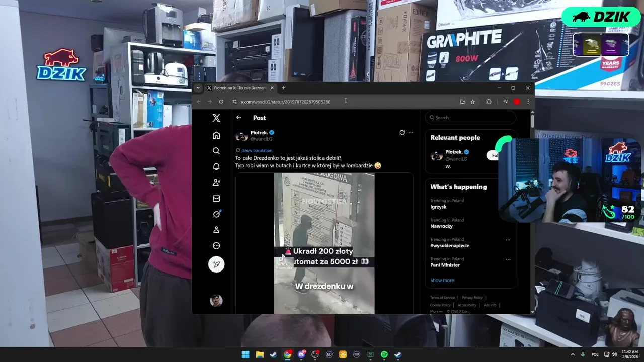The width and height of the screenshot is (644, 362).
Task: Open Follow people icon in the X sidebar
Action: (x=216, y=183)
